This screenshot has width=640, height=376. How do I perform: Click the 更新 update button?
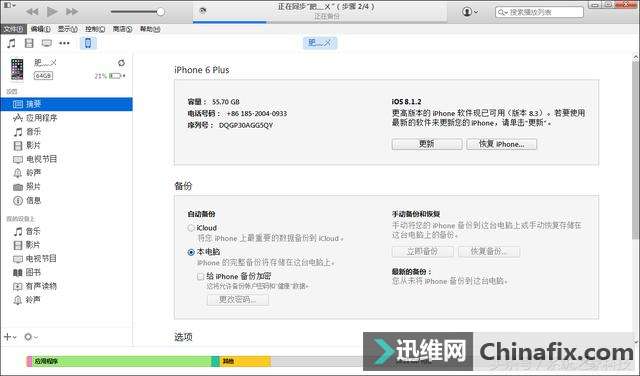[x=427, y=144]
